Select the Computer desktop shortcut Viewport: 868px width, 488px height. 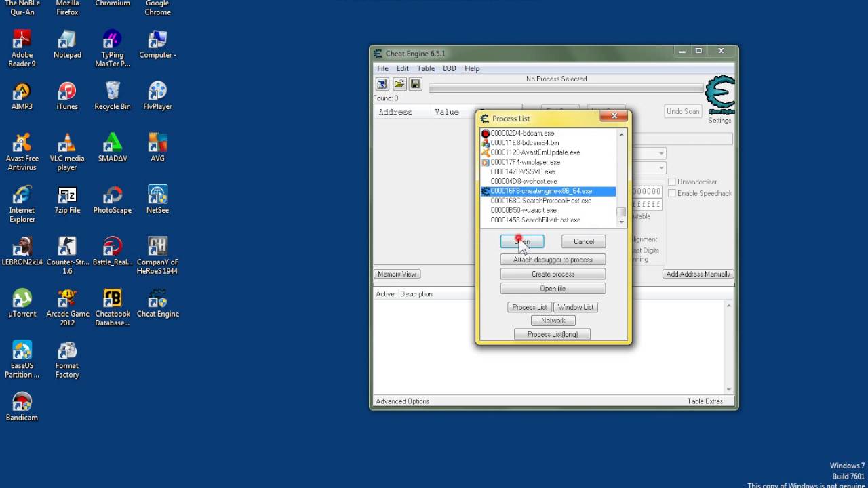tap(157, 44)
